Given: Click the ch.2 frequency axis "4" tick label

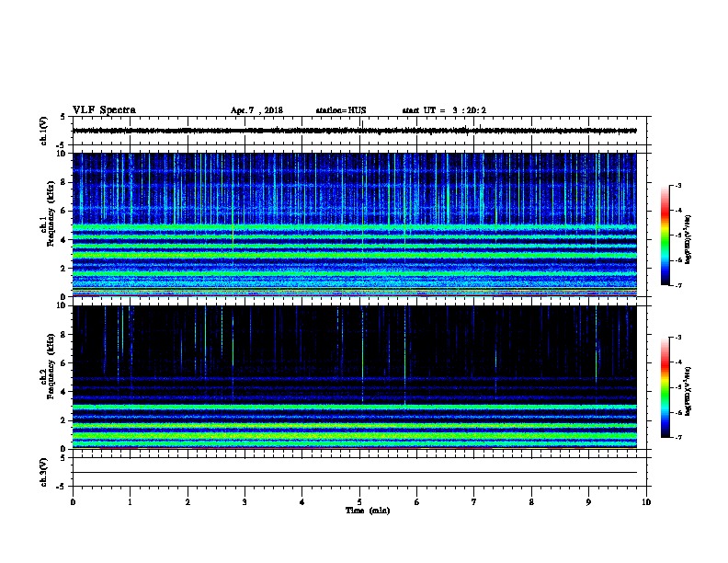Looking at the screenshot, I should click(63, 392).
